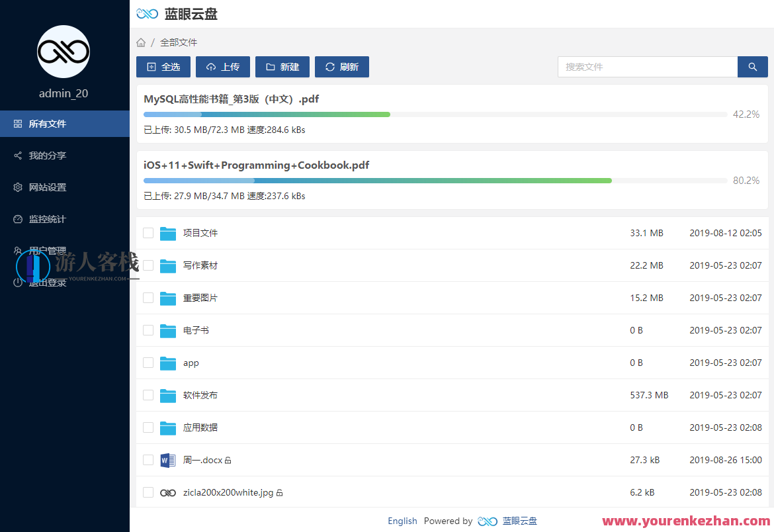This screenshot has height=532, width=774.
Task: Click the 退出登录 power icon
Action: pyautogui.click(x=17, y=283)
